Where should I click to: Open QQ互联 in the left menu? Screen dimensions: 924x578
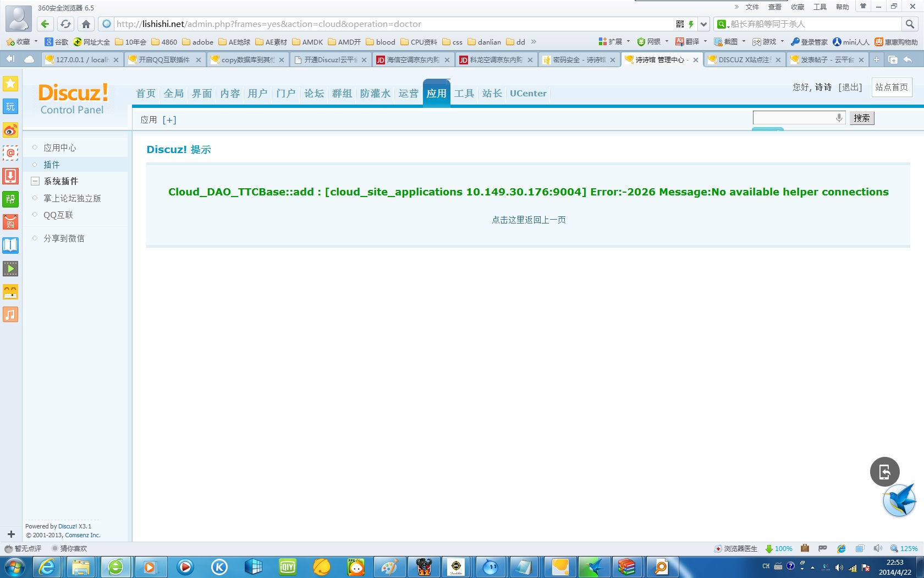(58, 215)
